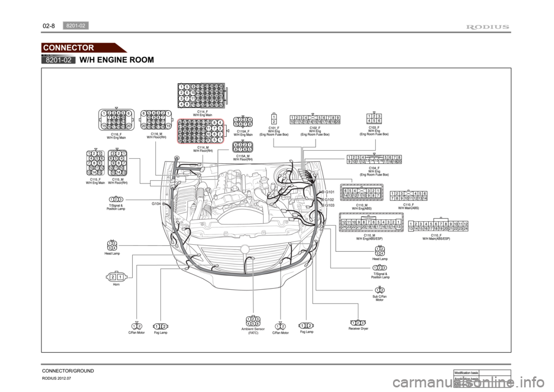The image size is (554, 392).
Task: Click the Ambient Sensor six-pin connector symbol
Action: coord(253,321)
